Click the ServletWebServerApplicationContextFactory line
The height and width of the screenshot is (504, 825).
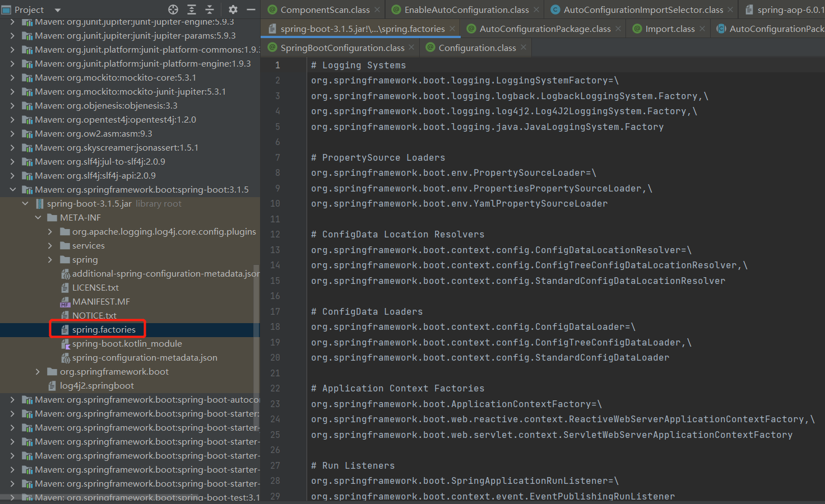(x=552, y=435)
